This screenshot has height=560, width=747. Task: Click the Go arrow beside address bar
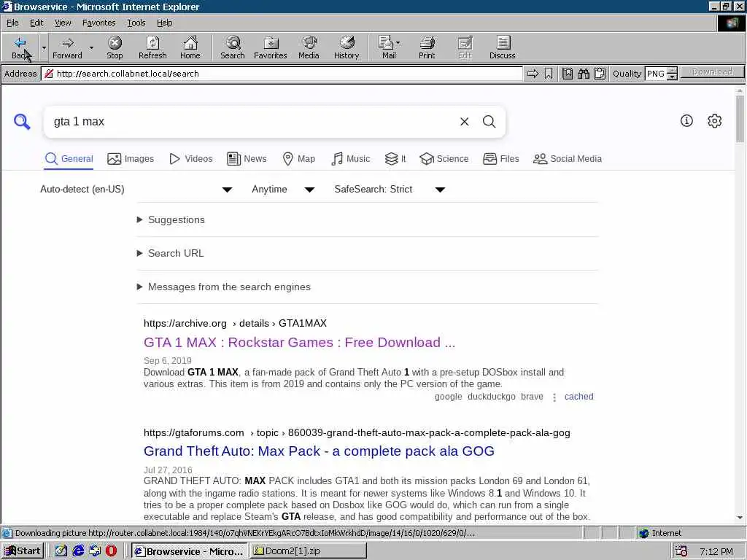(533, 74)
